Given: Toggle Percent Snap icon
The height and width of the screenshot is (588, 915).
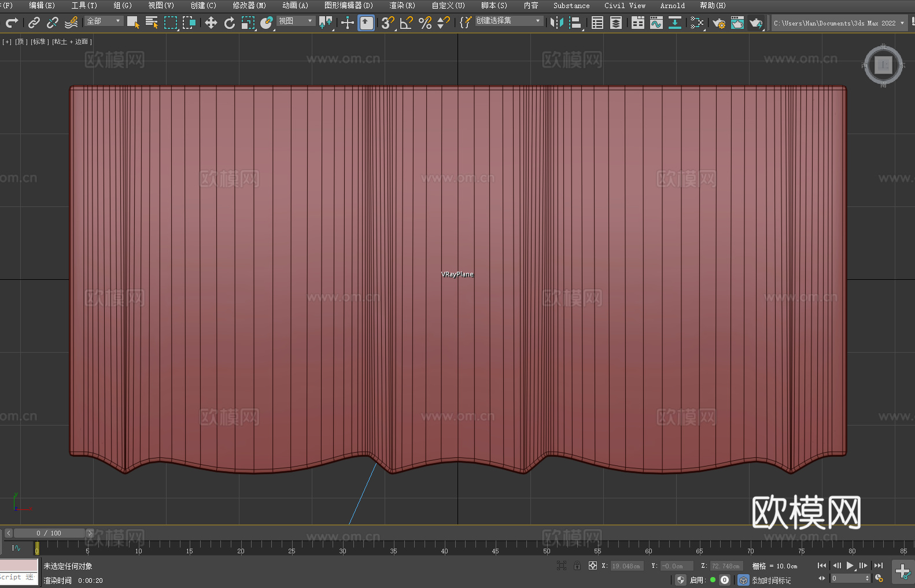Looking at the screenshot, I should point(425,23).
